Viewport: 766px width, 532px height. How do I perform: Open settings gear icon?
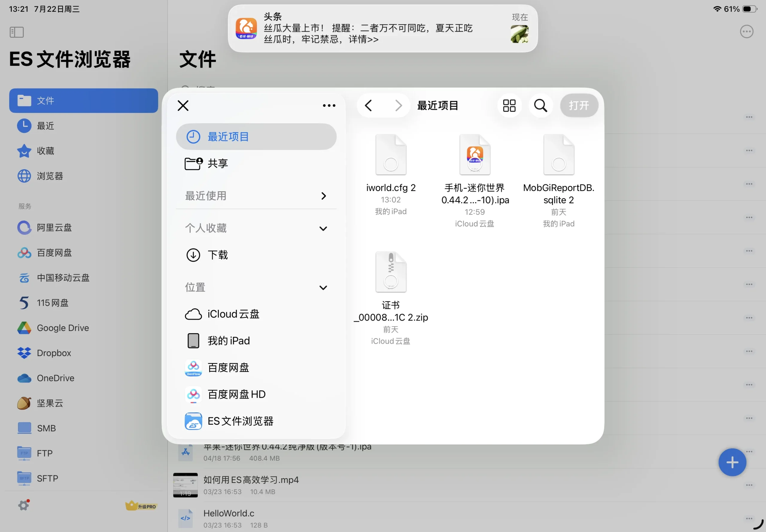click(x=24, y=505)
